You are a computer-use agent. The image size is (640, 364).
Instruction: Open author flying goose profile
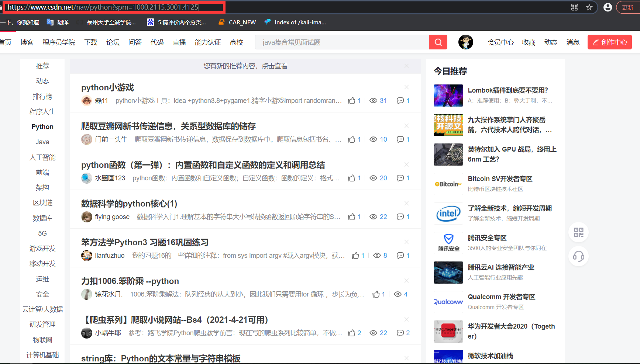pos(112,217)
